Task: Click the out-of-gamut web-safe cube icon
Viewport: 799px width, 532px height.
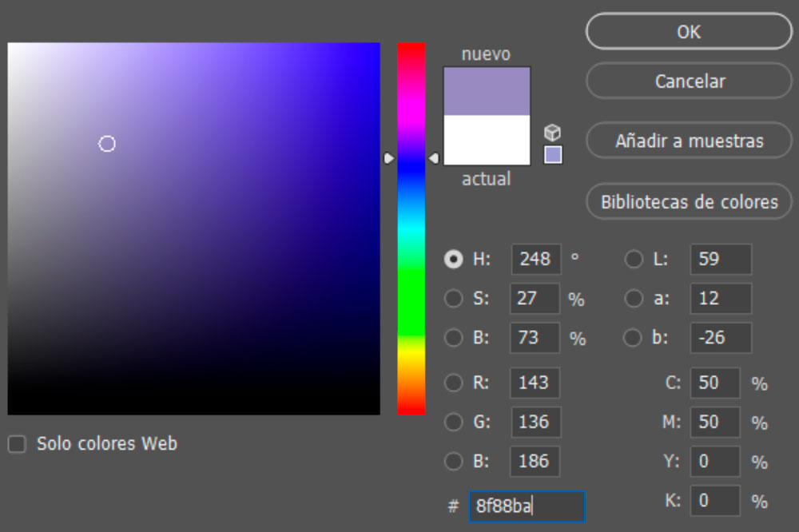Action: click(x=553, y=133)
